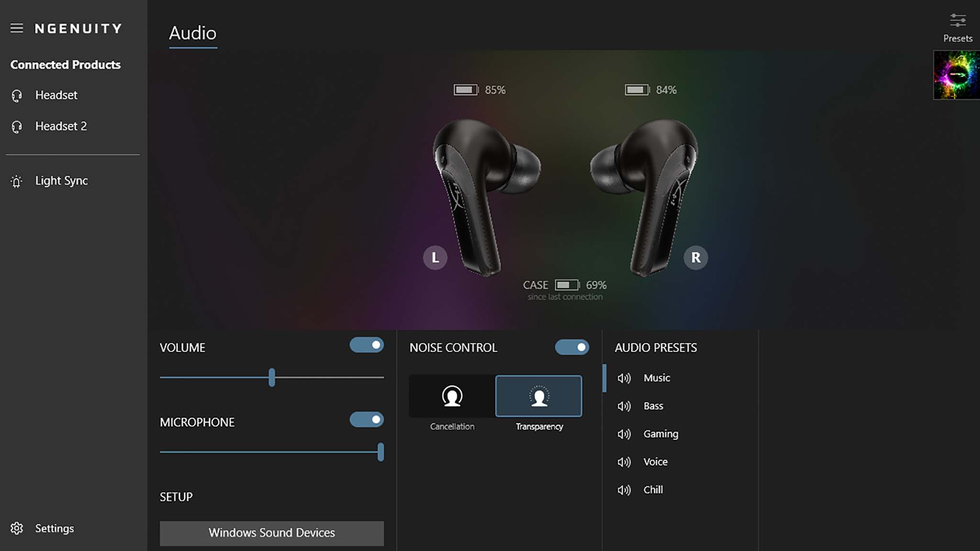Image resolution: width=980 pixels, height=551 pixels.
Task: Open Light Sync settings
Action: pyautogui.click(x=62, y=180)
